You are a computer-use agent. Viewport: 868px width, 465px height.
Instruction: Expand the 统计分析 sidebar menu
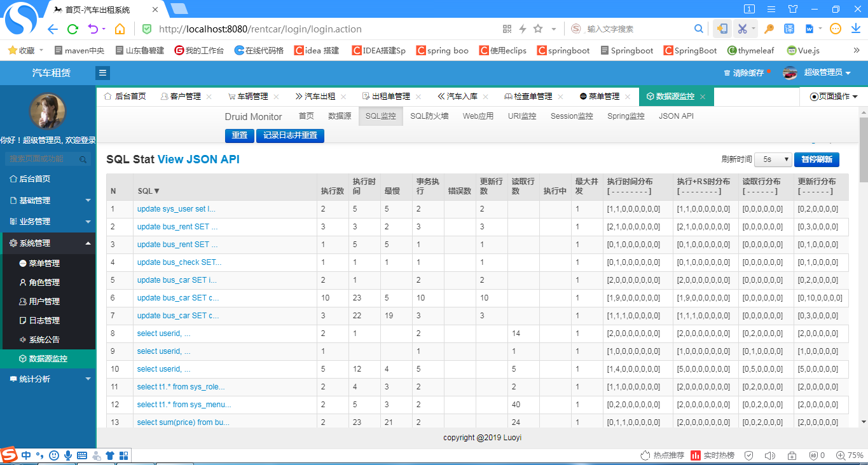(48, 379)
